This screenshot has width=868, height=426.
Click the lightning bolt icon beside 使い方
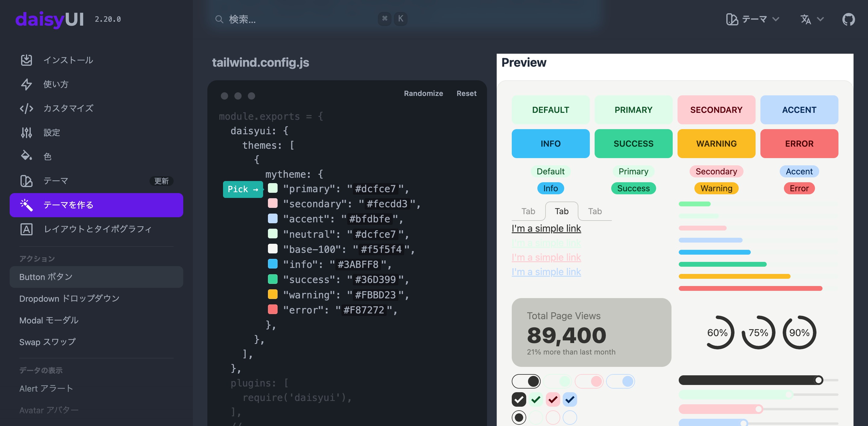(26, 84)
